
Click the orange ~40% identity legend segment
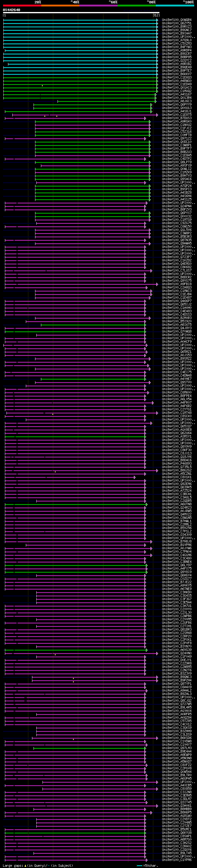[60, 6]
